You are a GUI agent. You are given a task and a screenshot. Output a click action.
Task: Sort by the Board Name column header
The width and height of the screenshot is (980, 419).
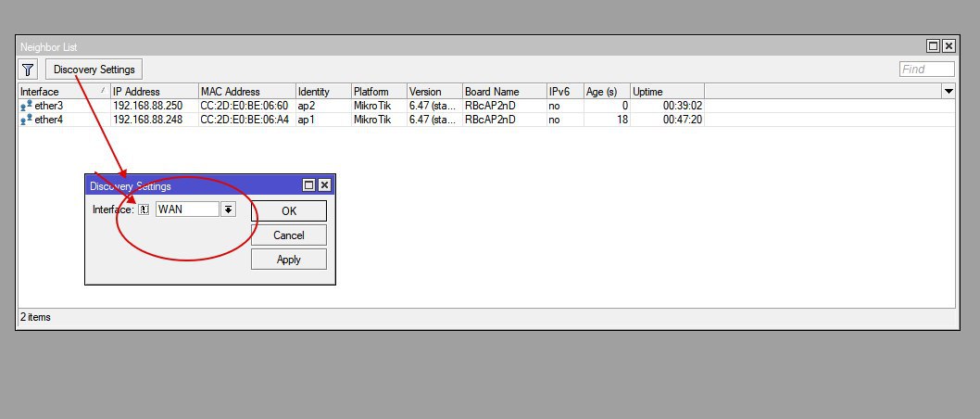tap(504, 91)
